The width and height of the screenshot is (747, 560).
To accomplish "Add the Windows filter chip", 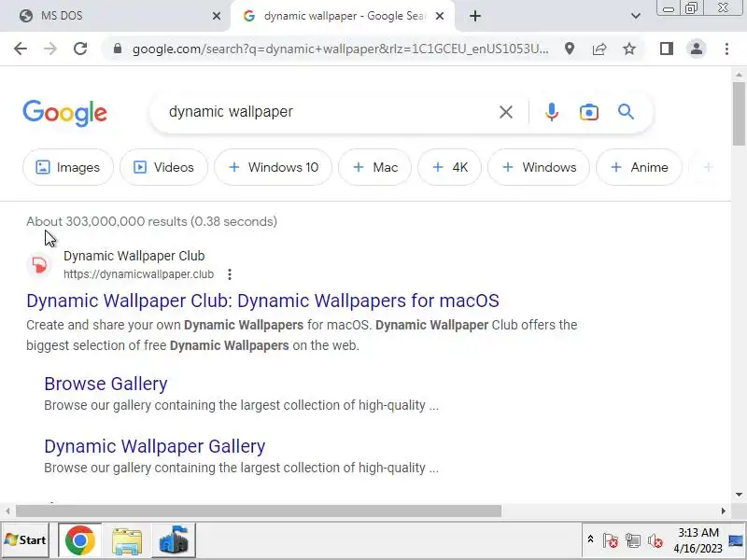I will point(539,167).
